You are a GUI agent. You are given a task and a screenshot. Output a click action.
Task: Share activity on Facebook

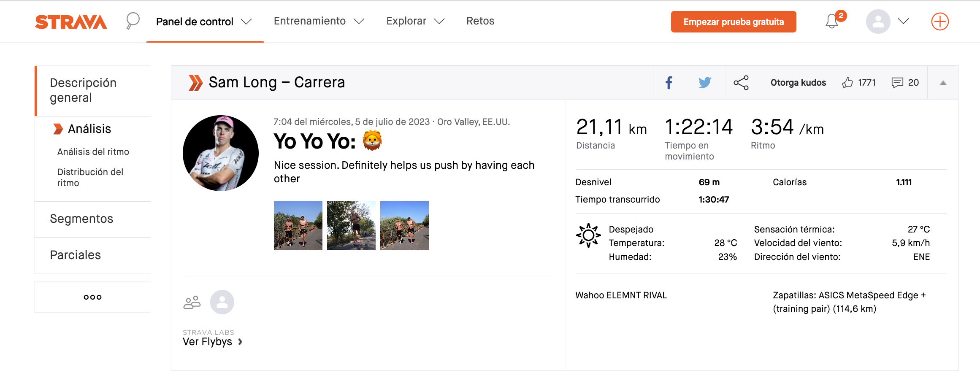click(669, 83)
